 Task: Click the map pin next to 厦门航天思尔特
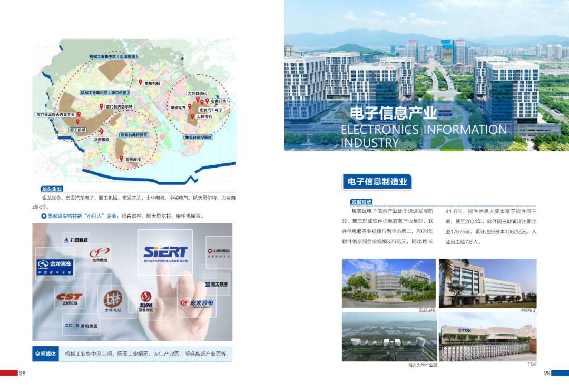[102, 106]
